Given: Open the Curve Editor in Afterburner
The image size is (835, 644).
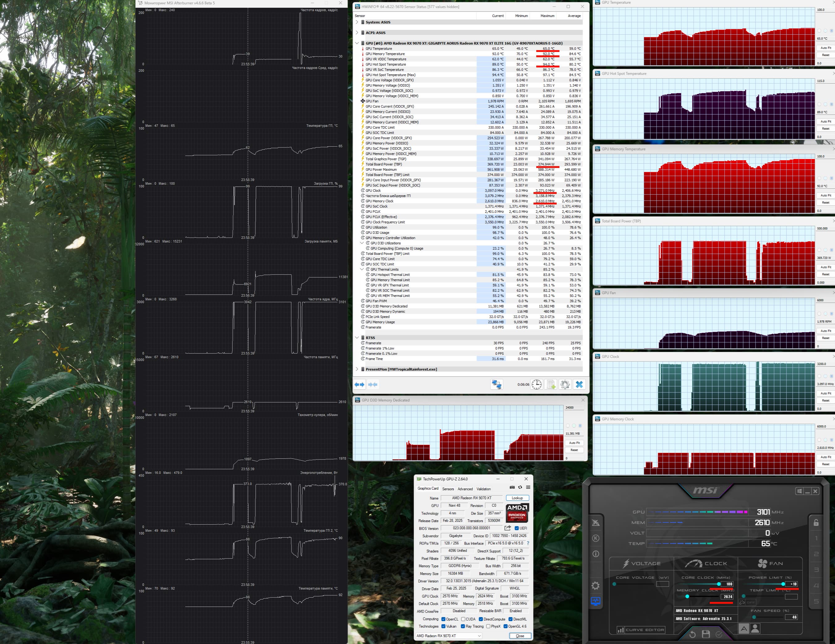Looking at the screenshot, I should [641, 629].
